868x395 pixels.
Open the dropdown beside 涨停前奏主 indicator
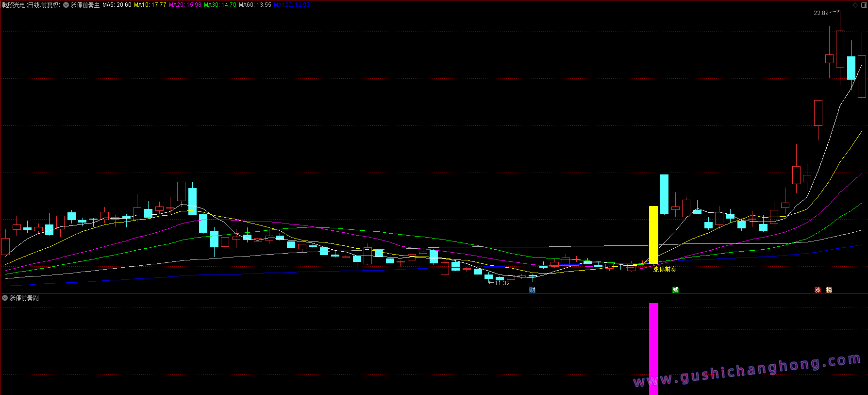pos(66,5)
